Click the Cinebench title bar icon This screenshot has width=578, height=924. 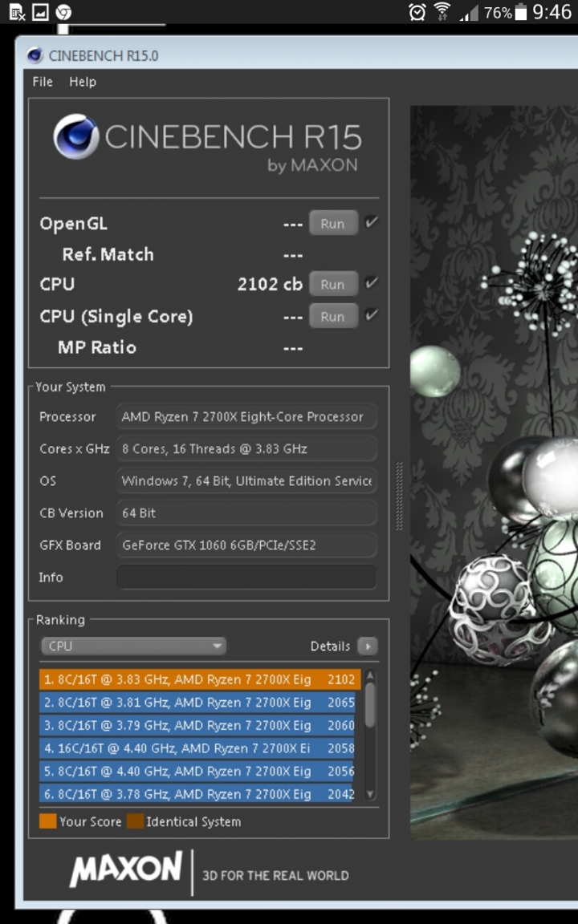(35, 55)
